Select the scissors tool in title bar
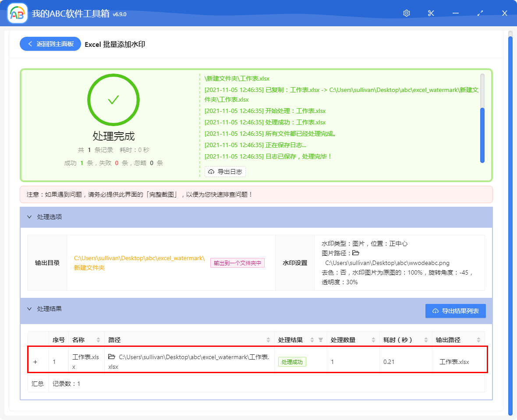Viewport: 517px width, 420px height. click(431, 13)
